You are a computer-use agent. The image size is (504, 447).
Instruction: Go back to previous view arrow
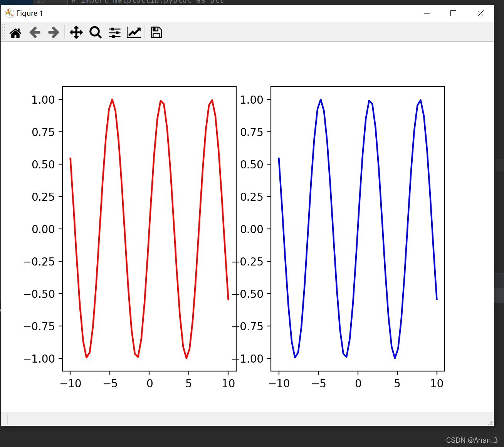(x=35, y=32)
